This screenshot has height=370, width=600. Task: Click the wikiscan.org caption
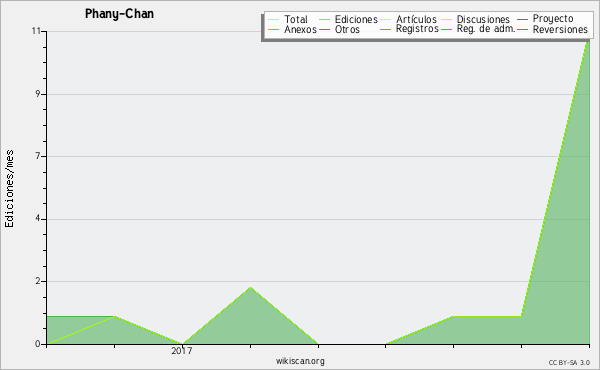300,361
